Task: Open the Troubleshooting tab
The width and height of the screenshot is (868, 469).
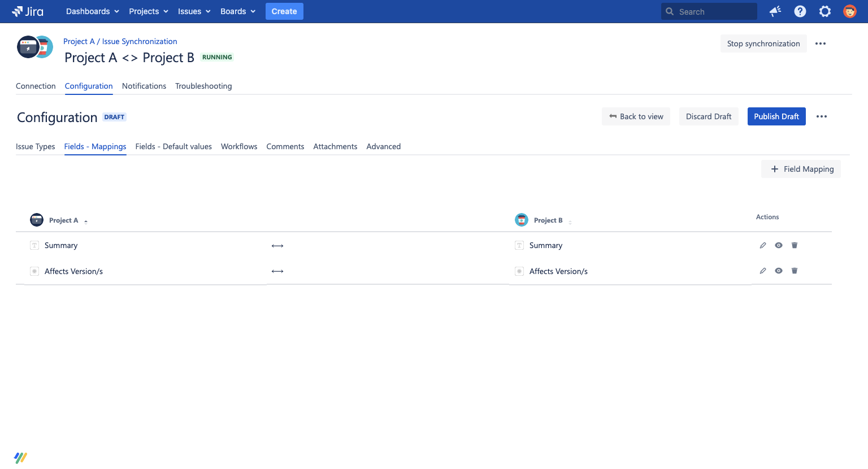Action: (x=203, y=86)
